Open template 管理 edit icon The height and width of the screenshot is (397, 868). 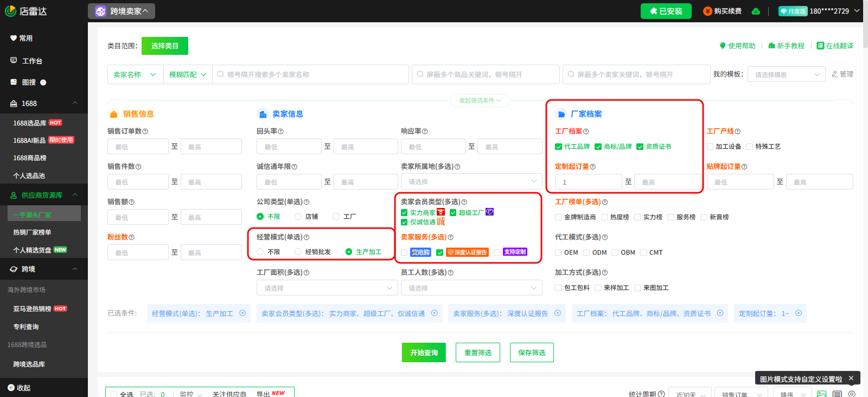(835, 74)
